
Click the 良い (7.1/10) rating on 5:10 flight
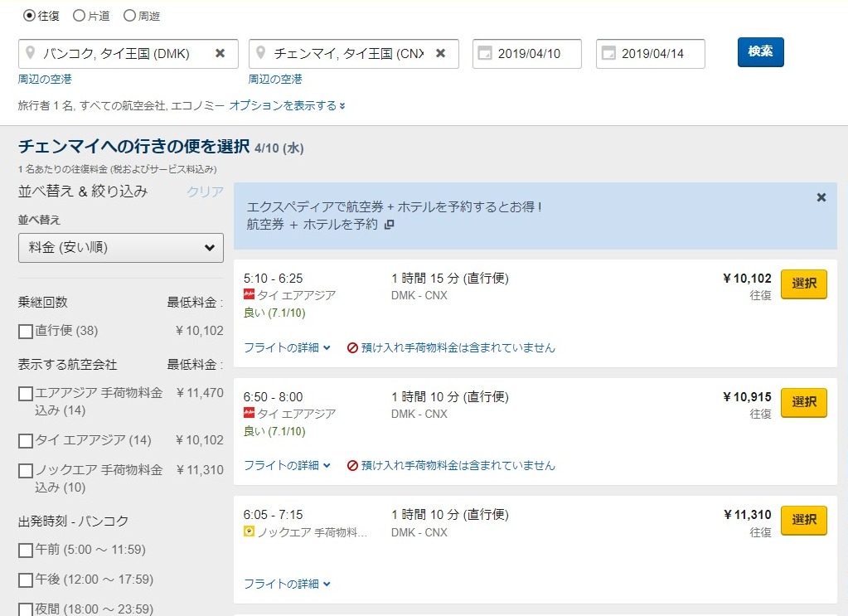(274, 313)
